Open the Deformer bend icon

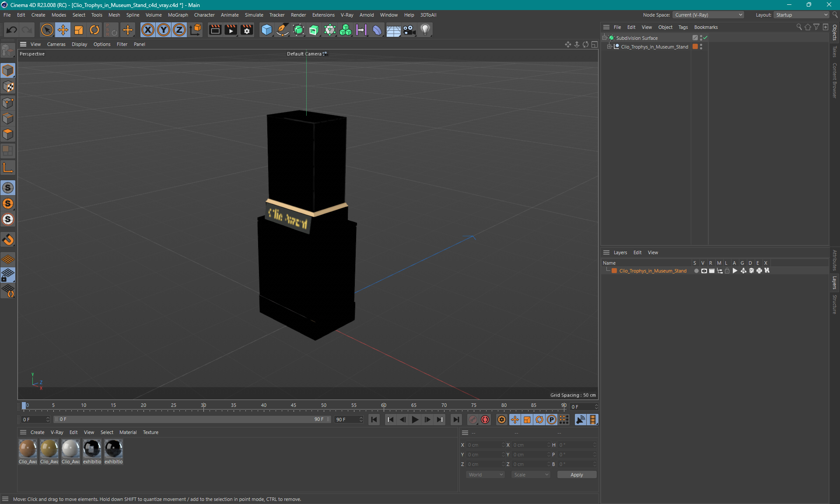[x=377, y=30]
